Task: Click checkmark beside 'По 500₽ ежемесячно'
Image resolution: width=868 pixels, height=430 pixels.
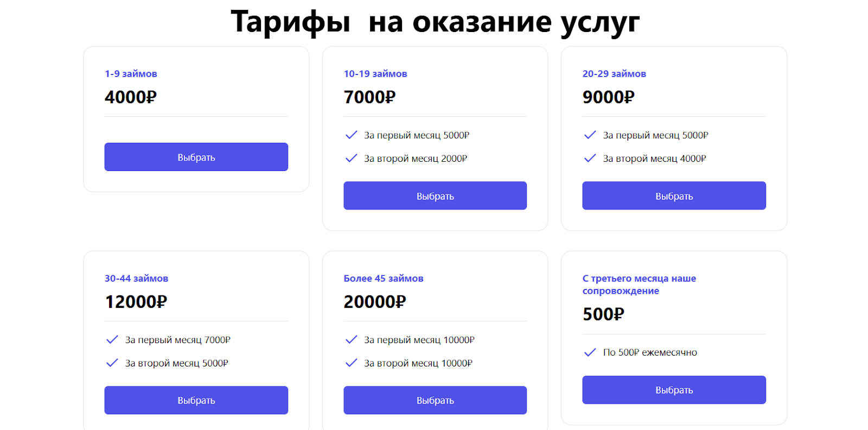Action: click(590, 353)
